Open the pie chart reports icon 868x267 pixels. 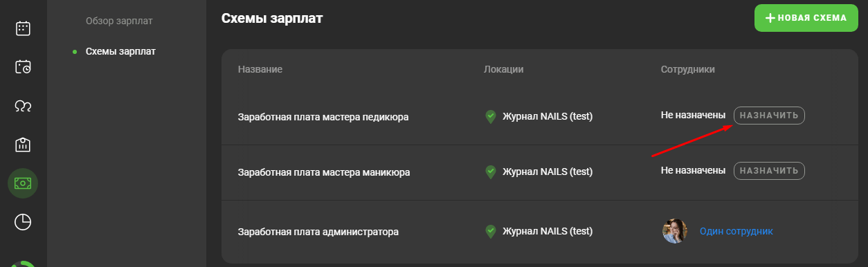click(x=23, y=222)
